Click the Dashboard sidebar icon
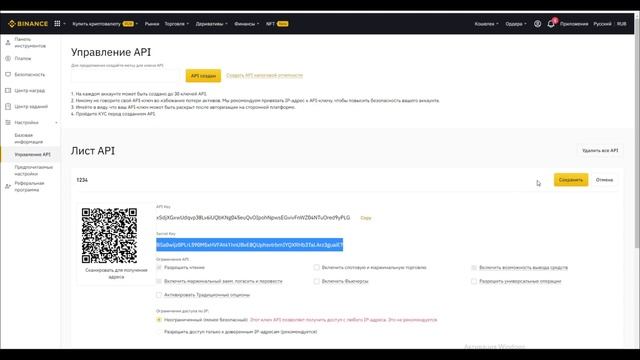 pos(8,42)
